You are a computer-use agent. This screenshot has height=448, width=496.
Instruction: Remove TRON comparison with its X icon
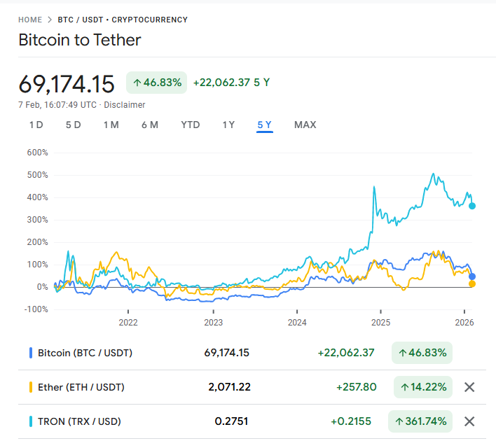[469, 421]
